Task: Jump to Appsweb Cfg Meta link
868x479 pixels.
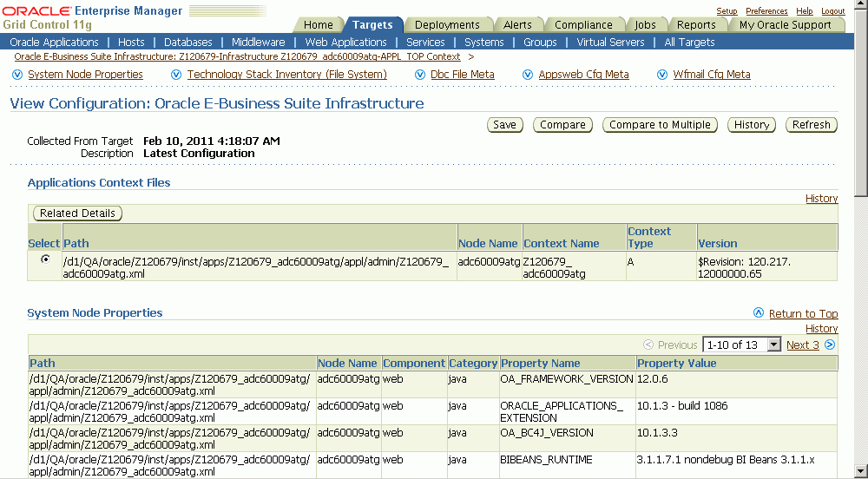Action: coord(583,74)
